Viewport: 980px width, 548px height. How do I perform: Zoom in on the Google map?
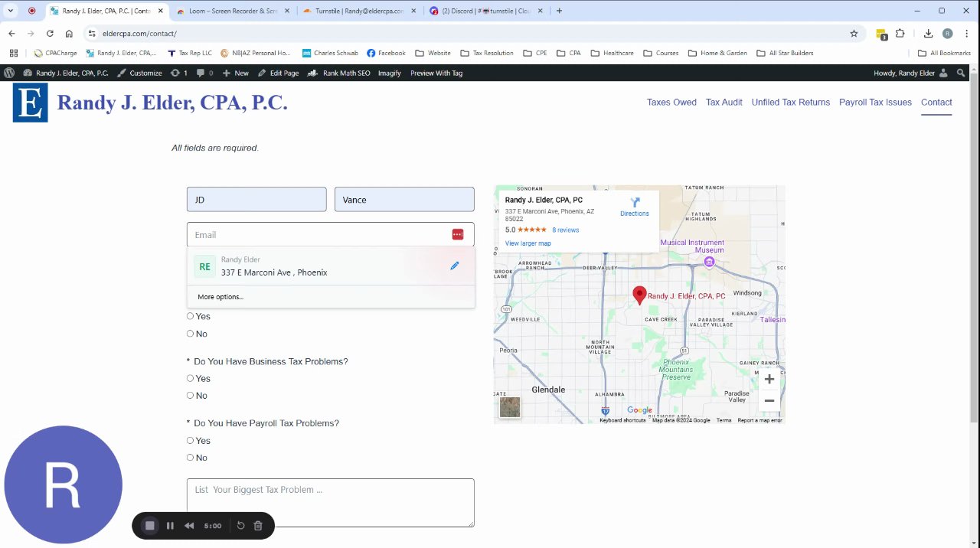pyautogui.click(x=769, y=379)
